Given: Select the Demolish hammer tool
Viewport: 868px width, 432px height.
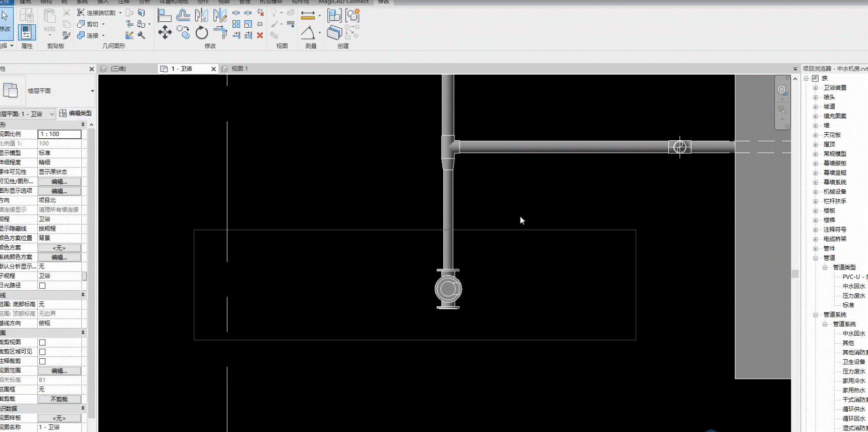Looking at the screenshot, I should [x=141, y=35].
